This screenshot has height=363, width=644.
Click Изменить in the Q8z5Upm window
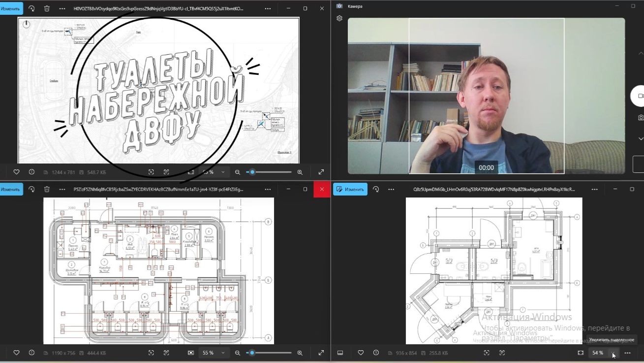click(x=350, y=189)
